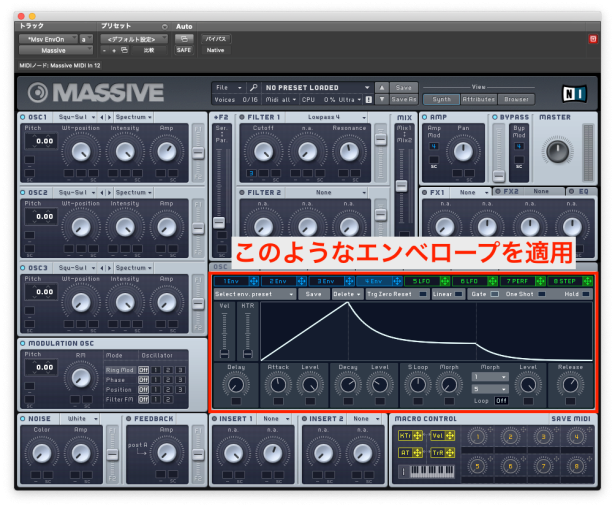Toggle the envelope Loop Off switch
The width and height of the screenshot is (615, 507).
click(501, 400)
